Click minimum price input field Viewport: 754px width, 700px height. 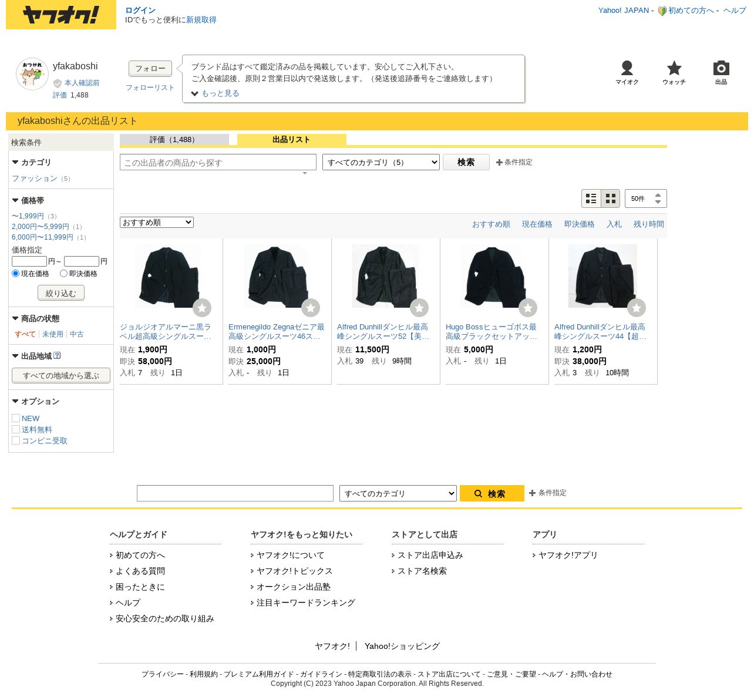tap(29, 261)
